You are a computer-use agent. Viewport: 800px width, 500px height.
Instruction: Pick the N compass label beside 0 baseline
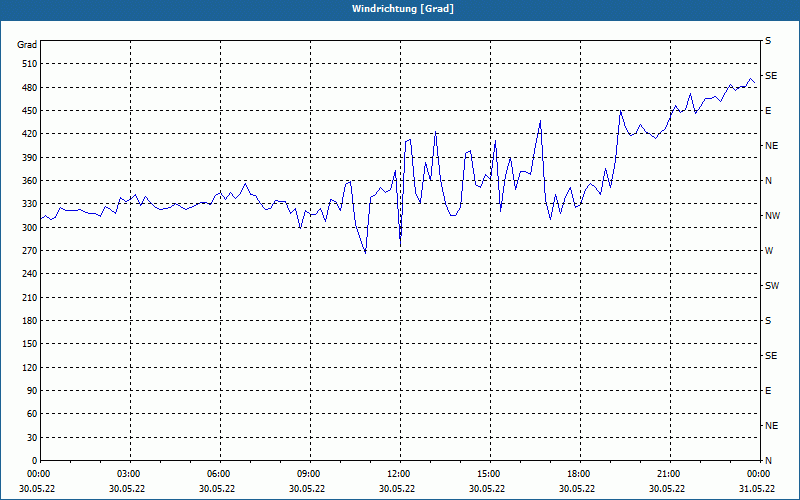(768, 461)
